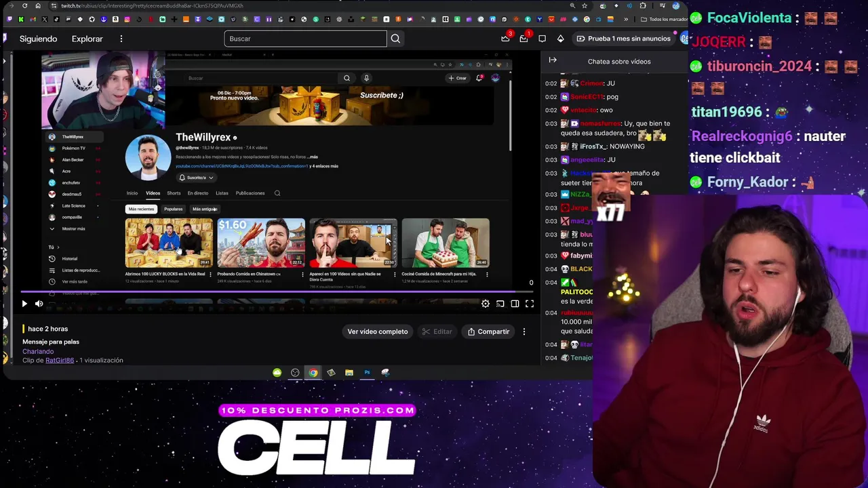Open Historial in YouTube sidebar
Screen dimensions: 868x488
click(68, 258)
